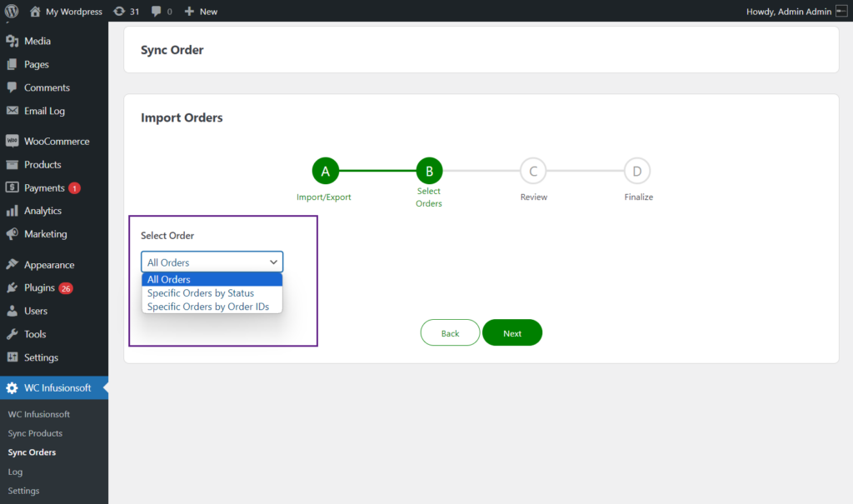The height and width of the screenshot is (504, 853).
Task: Click the Products sidebar icon
Action: pyautogui.click(x=12, y=164)
